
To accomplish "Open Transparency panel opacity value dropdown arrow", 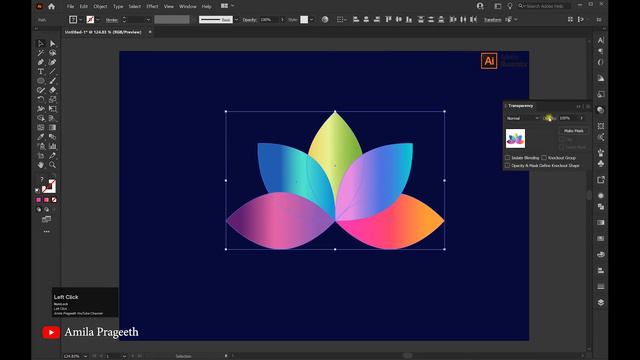I will point(582,118).
